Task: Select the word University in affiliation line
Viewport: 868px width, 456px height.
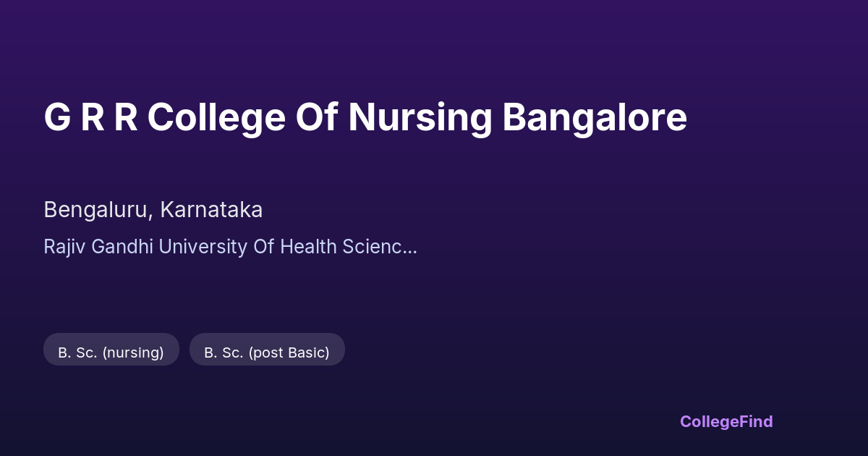Action: click(x=203, y=247)
